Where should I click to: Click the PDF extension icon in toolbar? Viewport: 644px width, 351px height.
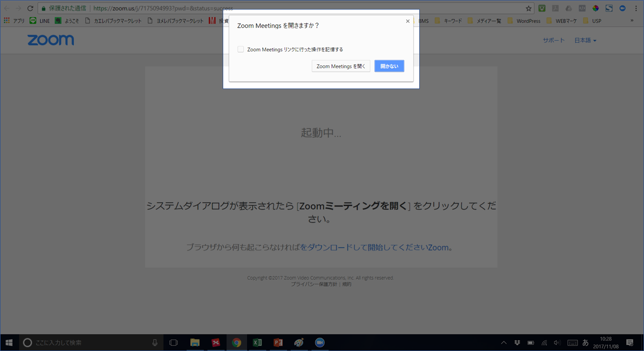tap(556, 8)
